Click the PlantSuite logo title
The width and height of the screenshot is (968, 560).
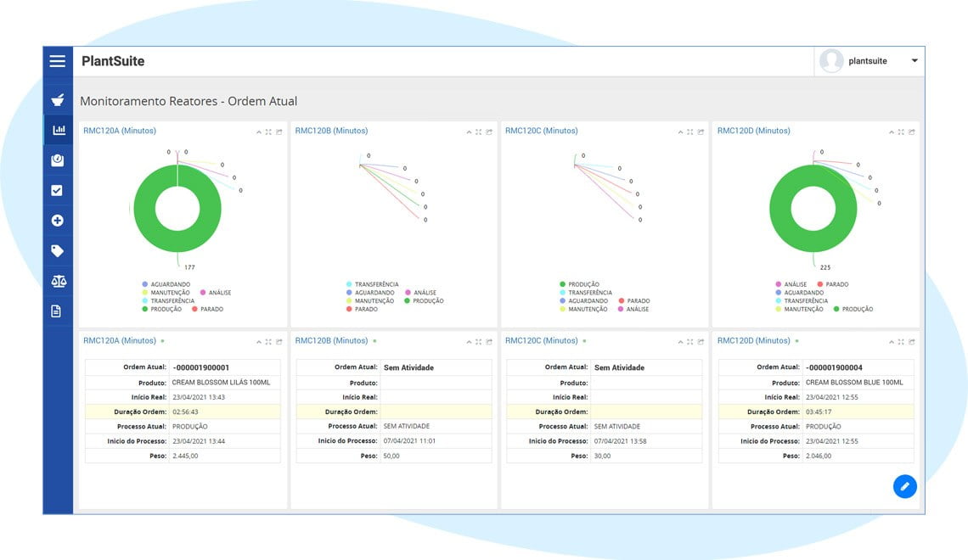(113, 61)
